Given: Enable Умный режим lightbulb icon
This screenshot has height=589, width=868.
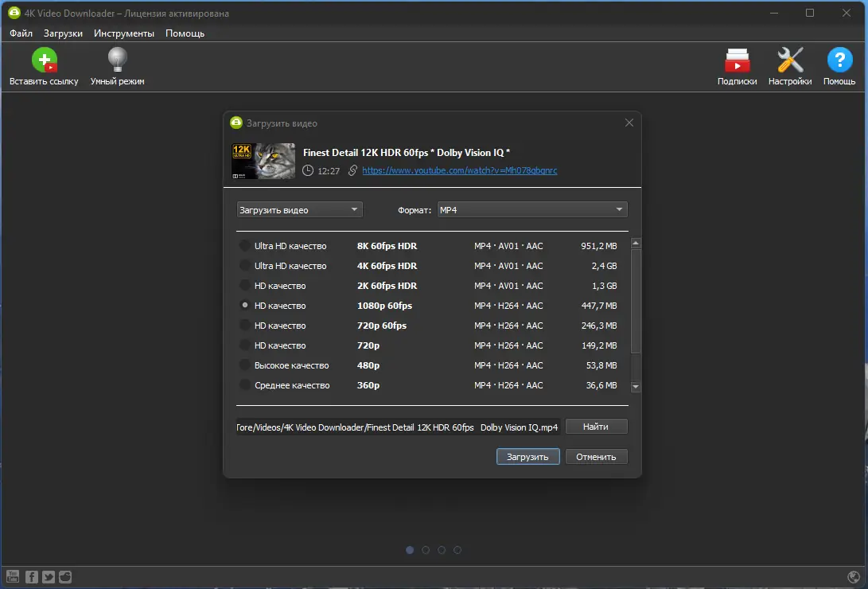Looking at the screenshot, I should click(x=118, y=60).
